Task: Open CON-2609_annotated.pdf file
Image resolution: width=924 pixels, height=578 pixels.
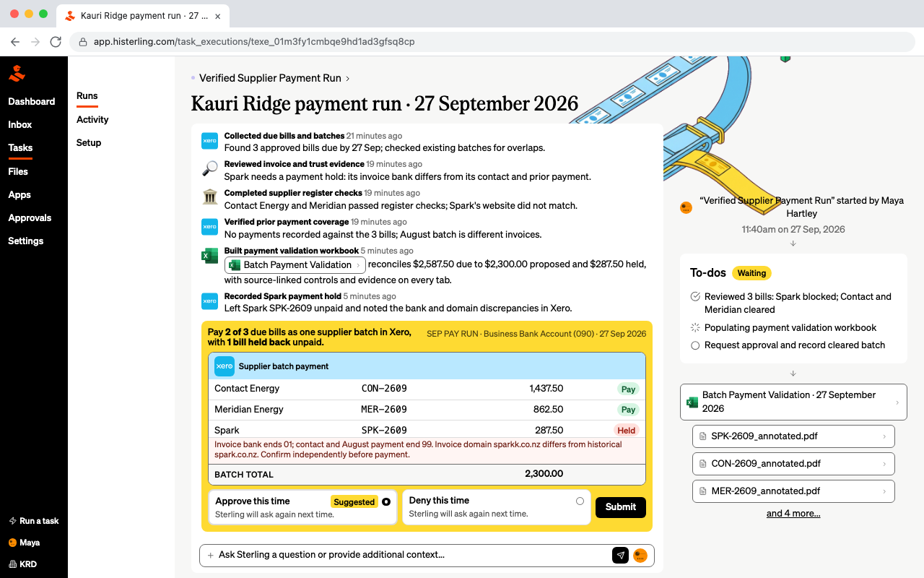Action: [793, 464]
